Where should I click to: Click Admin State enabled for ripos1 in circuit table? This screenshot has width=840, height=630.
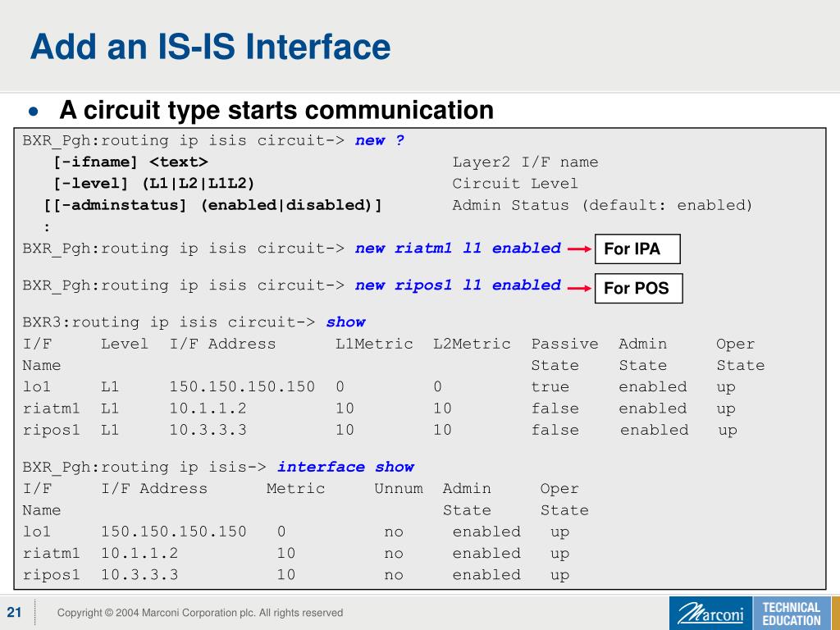654,430
